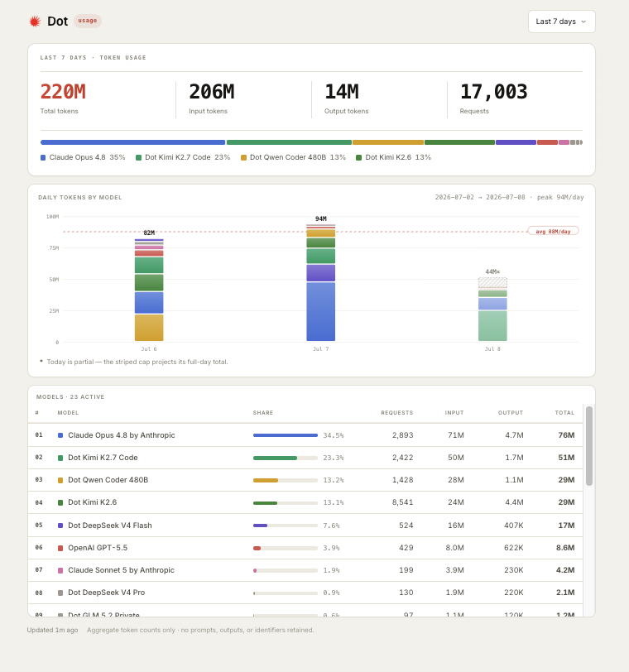The image size is (629, 672).
Task: Select the Claude Opus 4.8 by Anthropic row
Action: point(305,435)
